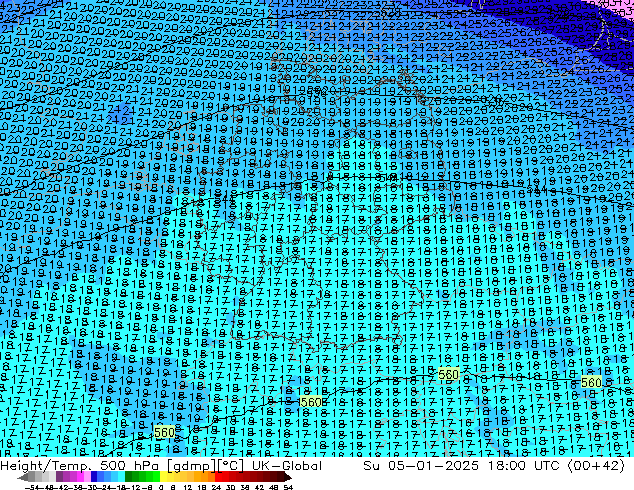The height and width of the screenshot is (490, 634).
Task: Click the 560 contour label near bottom-left
Action: pos(165,432)
